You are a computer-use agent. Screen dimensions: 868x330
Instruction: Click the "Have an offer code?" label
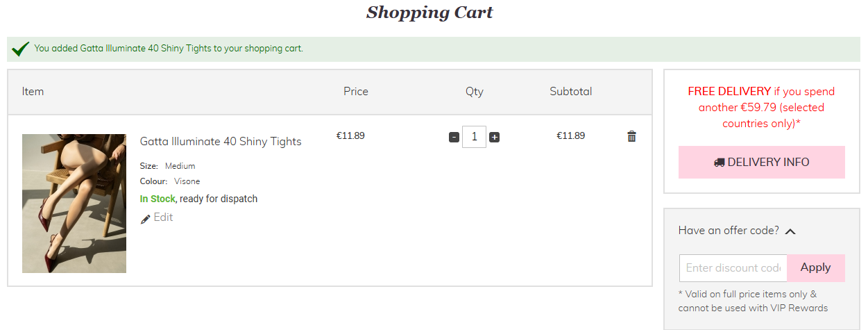click(729, 231)
